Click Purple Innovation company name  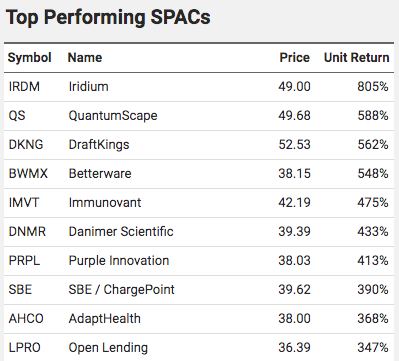[119, 261]
